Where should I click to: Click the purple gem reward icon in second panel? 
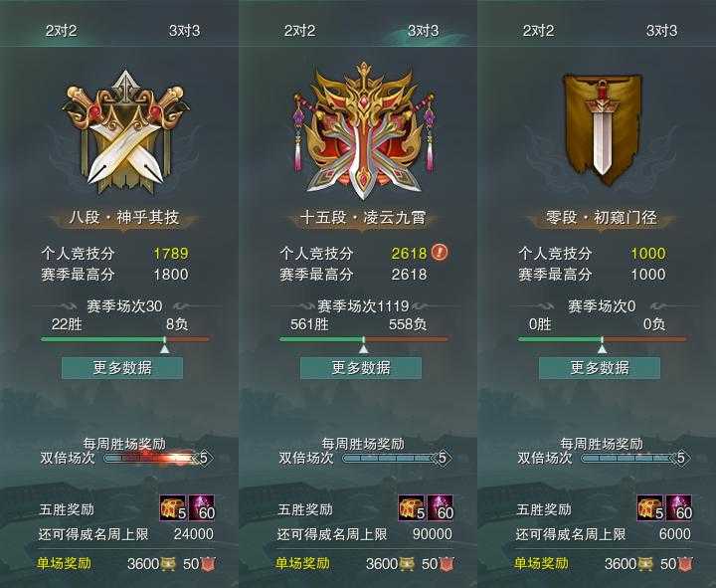[x=441, y=507]
